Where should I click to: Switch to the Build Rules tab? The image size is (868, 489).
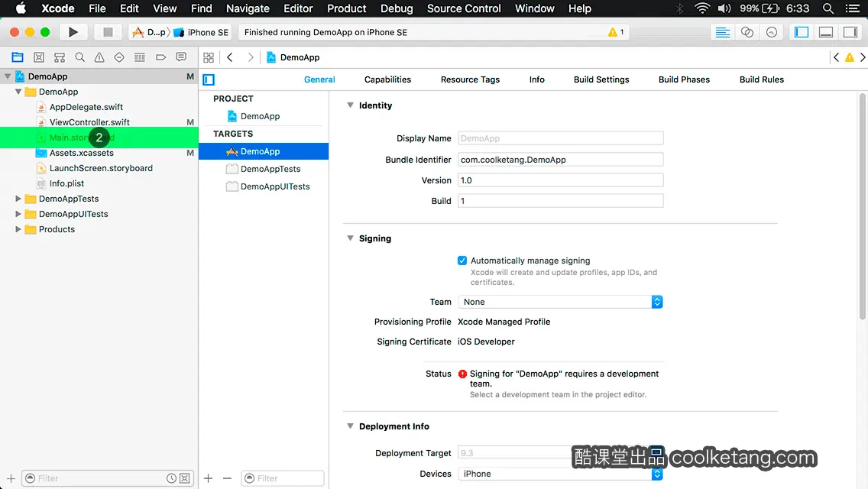(x=762, y=79)
